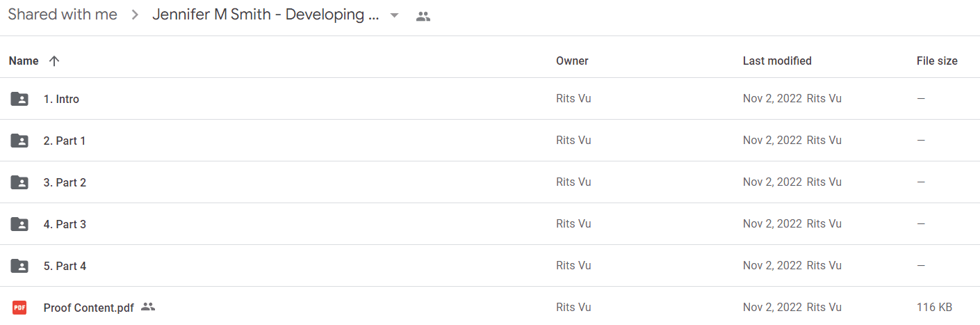Select the 3. Part 2 folder icon
Image resolution: width=980 pixels, height=325 pixels.
19,182
